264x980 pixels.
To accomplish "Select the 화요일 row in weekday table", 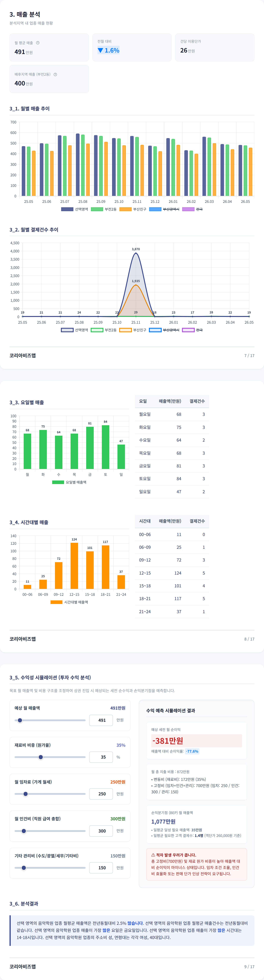I will pyautogui.click(x=172, y=427).
